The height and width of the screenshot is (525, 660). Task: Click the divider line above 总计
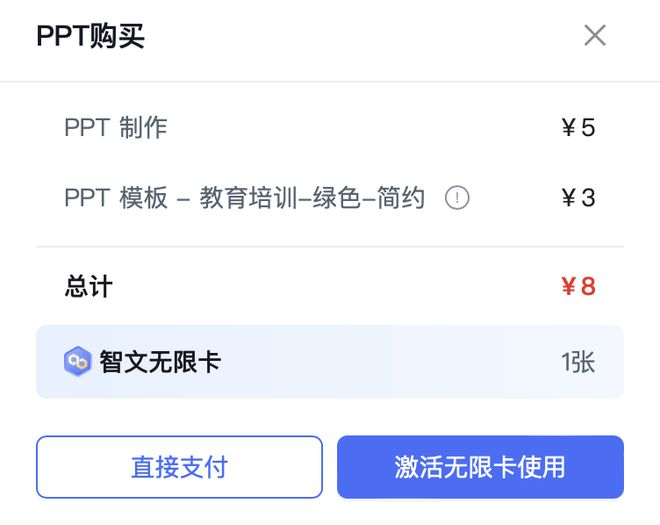330,247
